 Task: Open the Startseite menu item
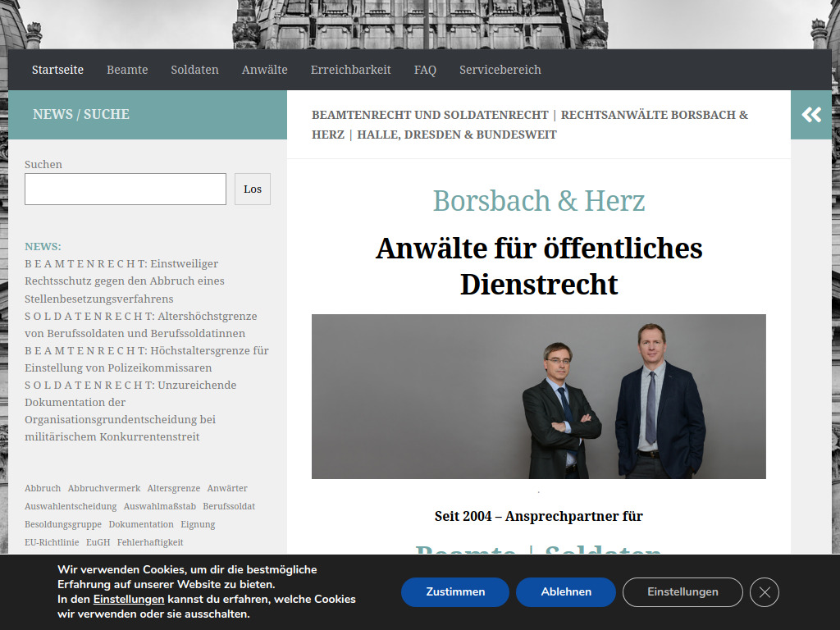point(57,70)
